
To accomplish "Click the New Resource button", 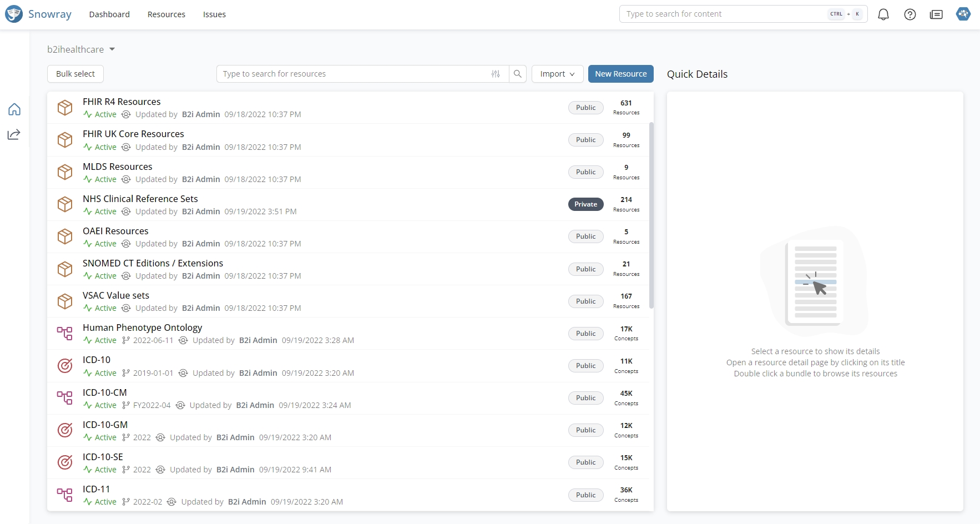I will tap(620, 74).
